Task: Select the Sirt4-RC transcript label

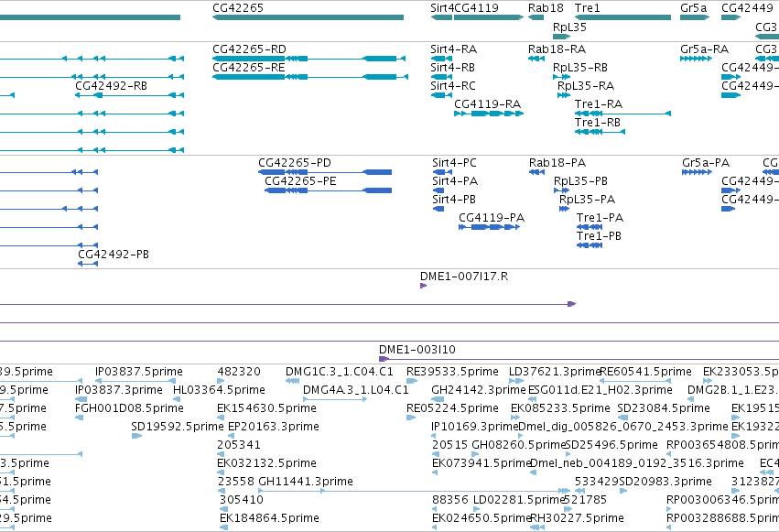Action: pos(453,86)
